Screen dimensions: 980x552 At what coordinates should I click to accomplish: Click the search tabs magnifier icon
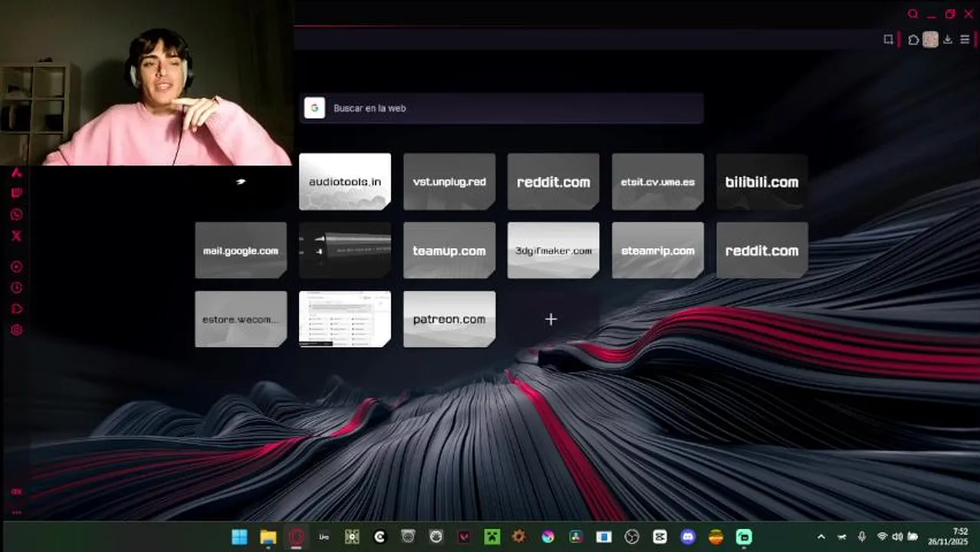point(913,14)
